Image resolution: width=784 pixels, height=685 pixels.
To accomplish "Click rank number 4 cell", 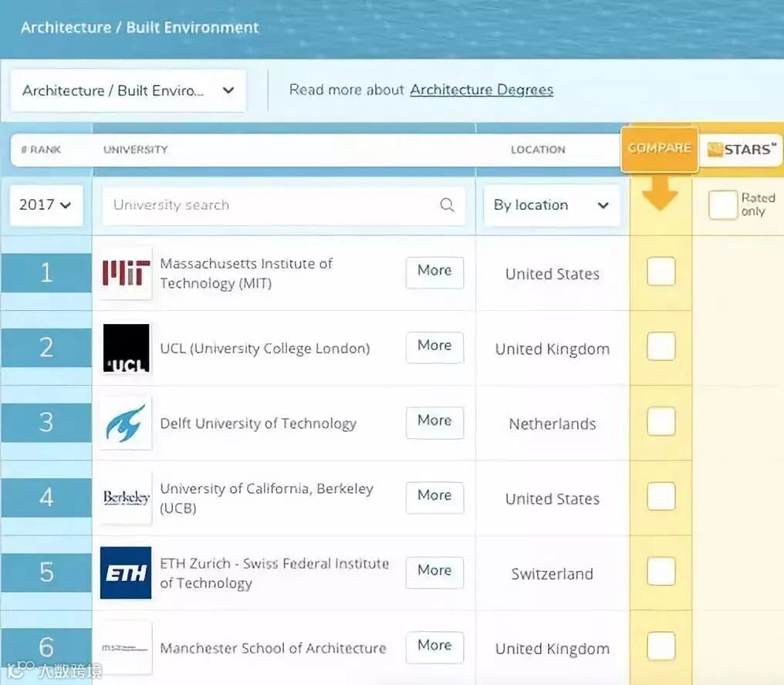I will click(46, 498).
